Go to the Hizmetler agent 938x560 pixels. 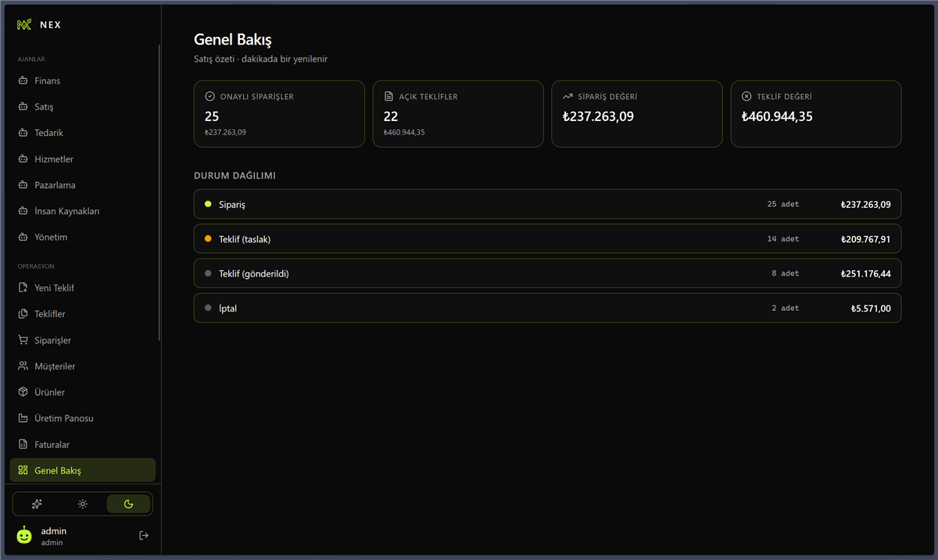(x=82, y=159)
